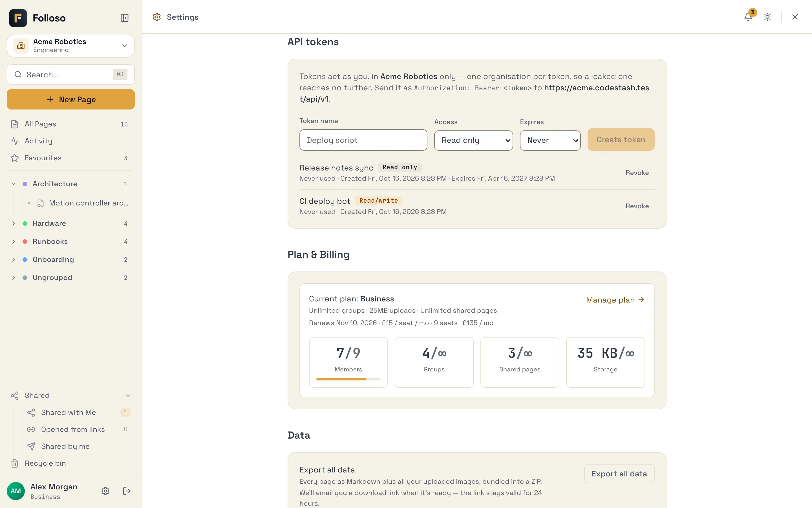The width and height of the screenshot is (812, 508).
Task: Toggle light theme sun icon
Action: point(767,17)
